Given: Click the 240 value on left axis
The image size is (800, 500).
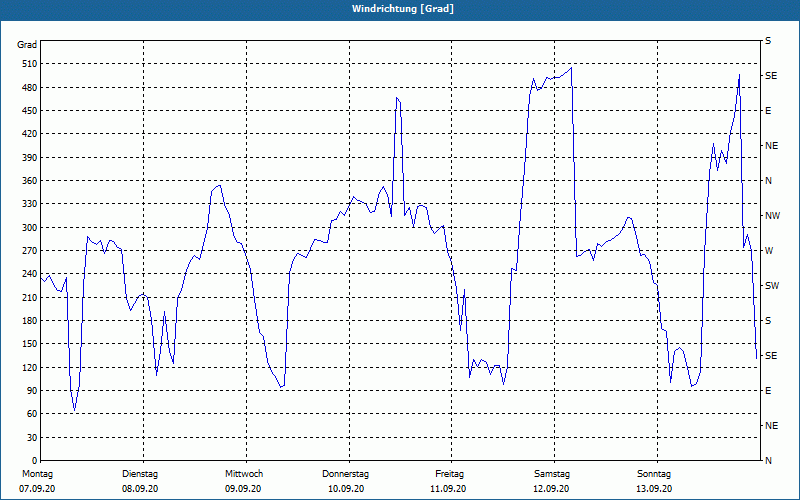Looking at the screenshot, I should [30, 274].
